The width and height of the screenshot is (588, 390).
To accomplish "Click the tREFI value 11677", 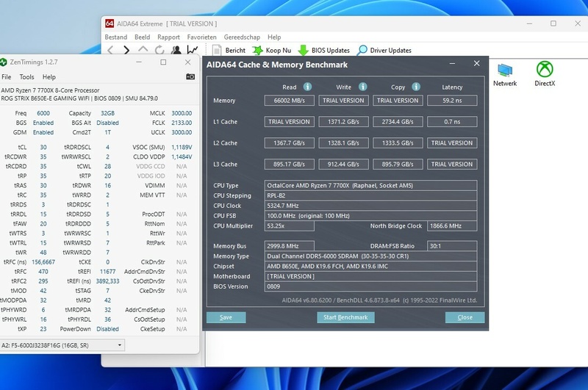I will click(107, 272).
